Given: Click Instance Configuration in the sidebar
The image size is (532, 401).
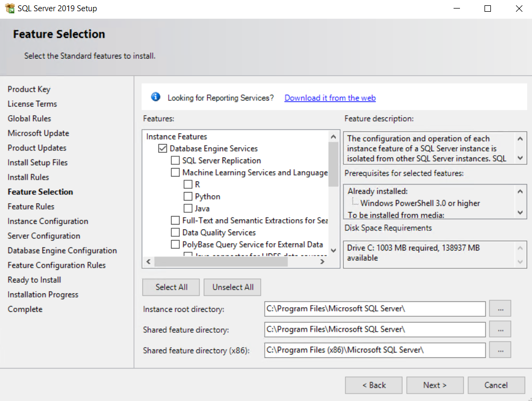Looking at the screenshot, I should click(48, 221).
